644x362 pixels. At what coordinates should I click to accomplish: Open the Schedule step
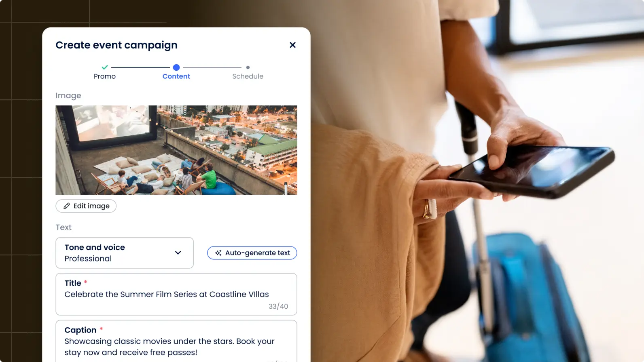(248, 76)
